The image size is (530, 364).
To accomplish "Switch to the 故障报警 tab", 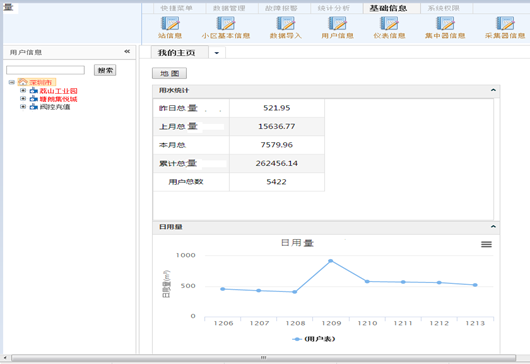I will 282,8.
